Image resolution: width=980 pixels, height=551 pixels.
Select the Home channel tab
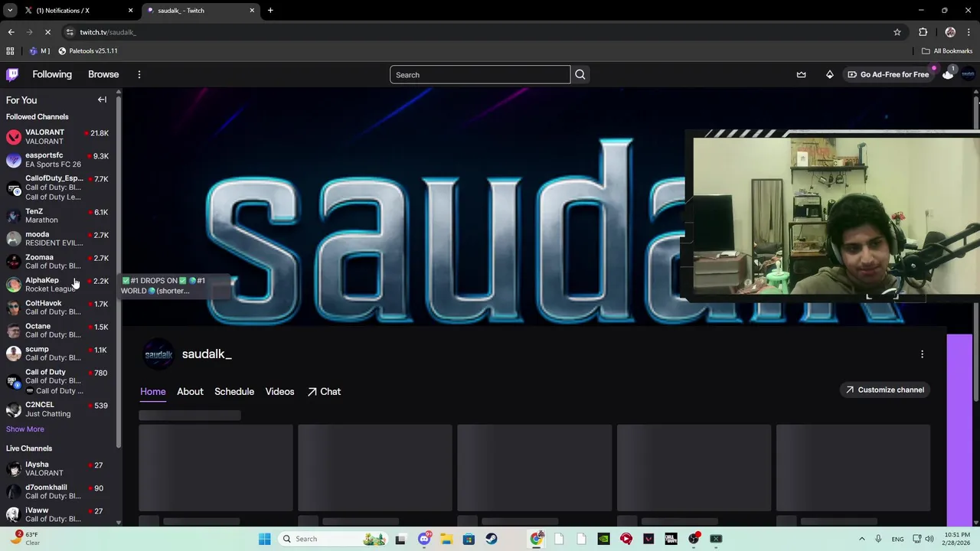pos(152,392)
